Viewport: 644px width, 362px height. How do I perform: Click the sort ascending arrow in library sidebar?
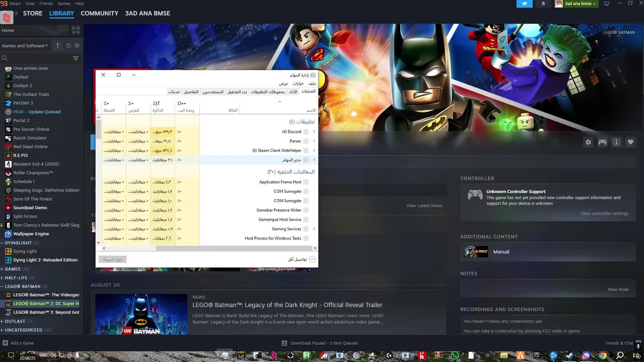point(57,45)
